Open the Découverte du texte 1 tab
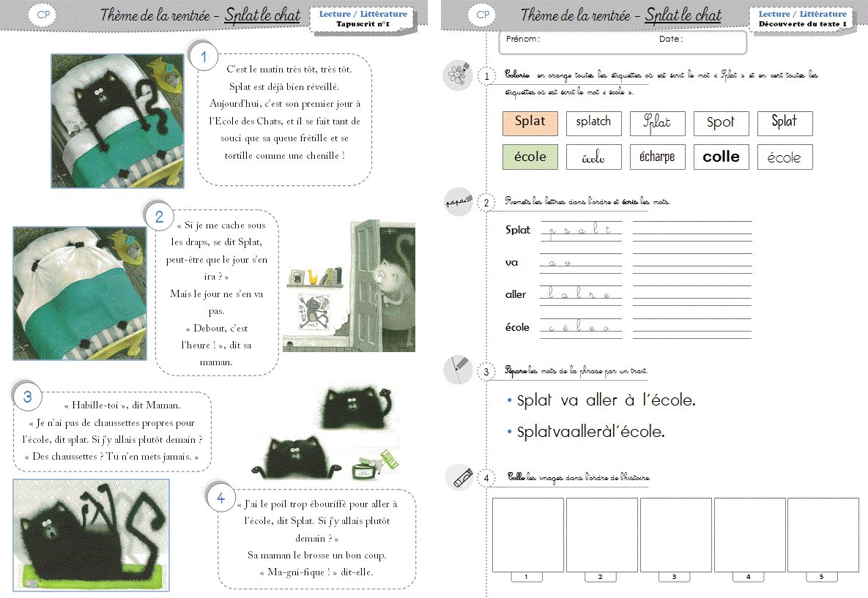This screenshot has width=868, height=598. coord(802,19)
